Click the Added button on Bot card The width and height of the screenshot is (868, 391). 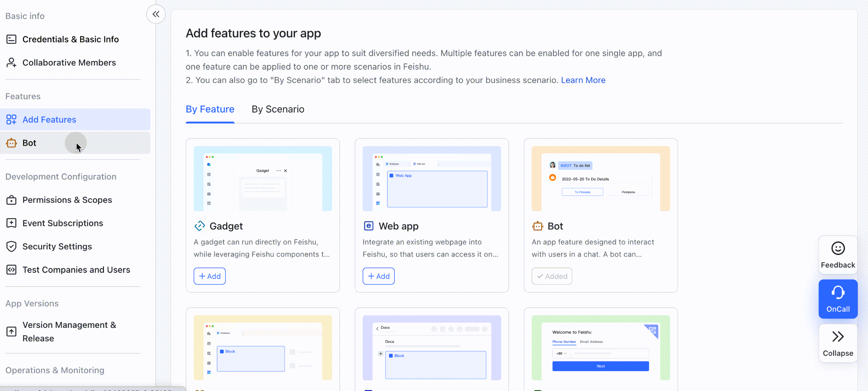click(552, 276)
